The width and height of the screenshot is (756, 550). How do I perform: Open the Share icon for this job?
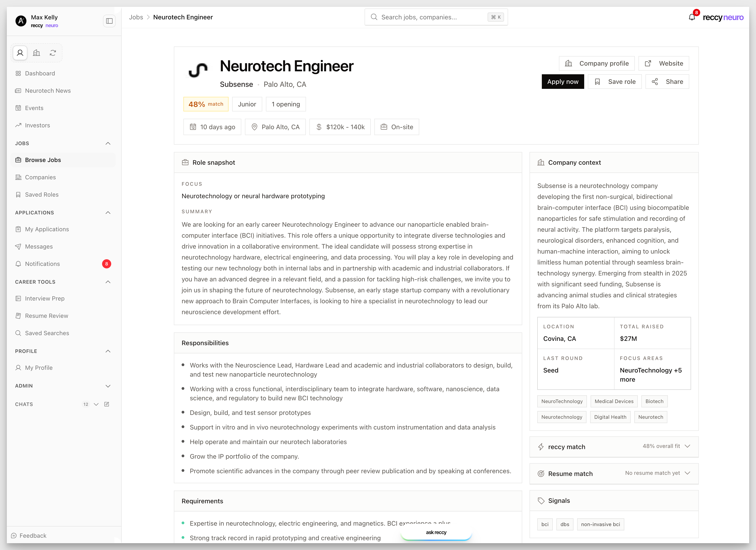point(655,81)
